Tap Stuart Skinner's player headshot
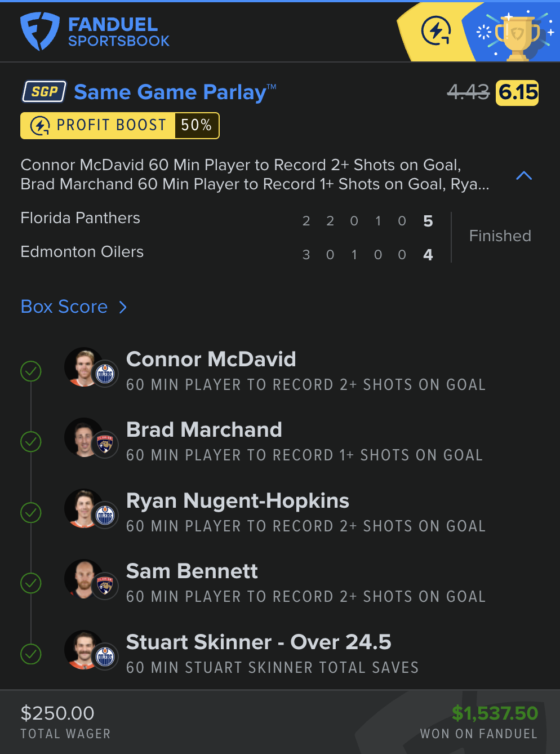This screenshot has height=754, width=560. pos(83,650)
